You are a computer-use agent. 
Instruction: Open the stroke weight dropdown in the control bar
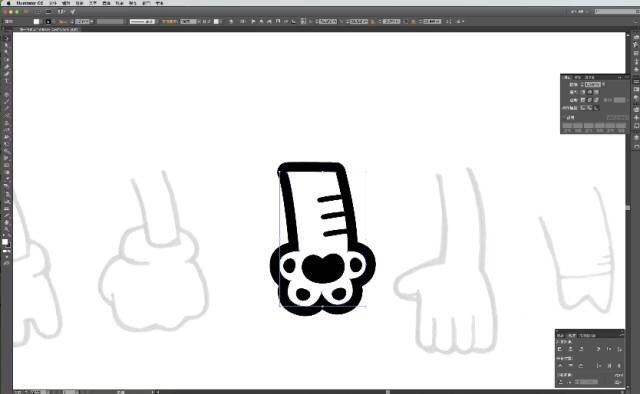[92, 21]
